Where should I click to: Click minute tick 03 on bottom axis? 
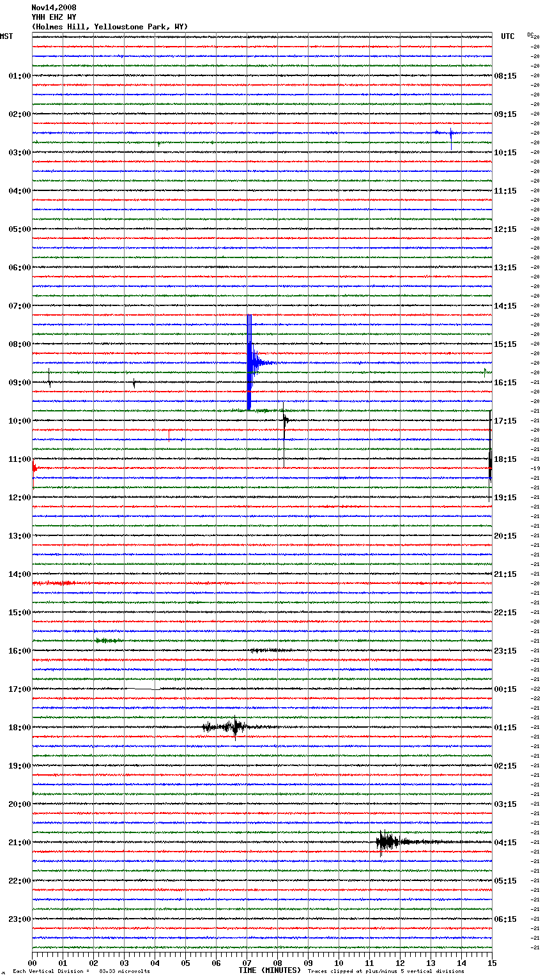tap(124, 963)
